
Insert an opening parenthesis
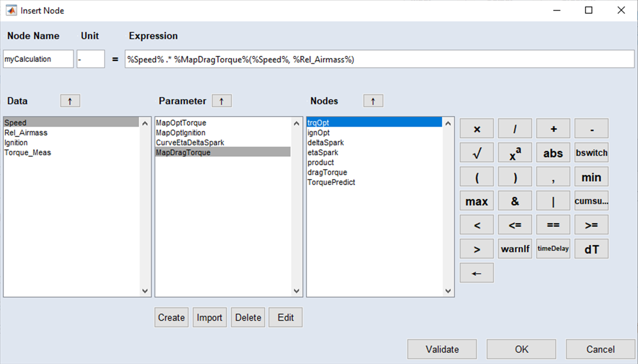pyautogui.click(x=477, y=177)
